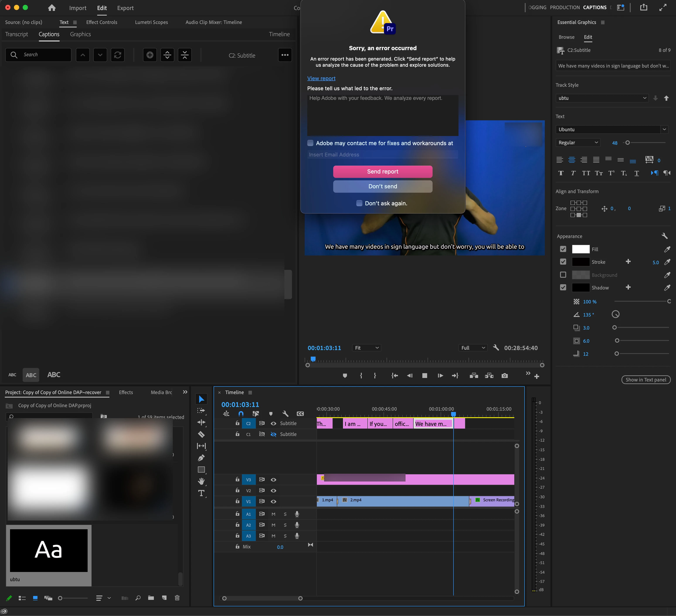
Task: Click the Don't send button
Action: coord(383,186)
